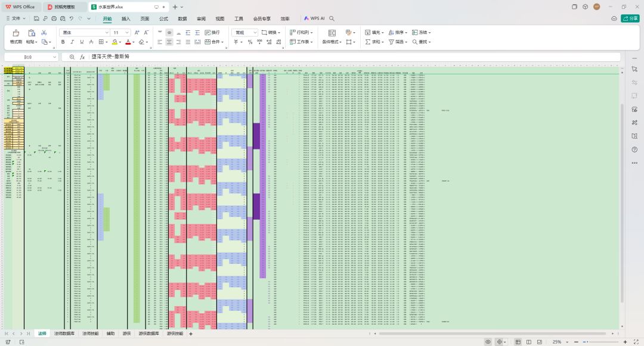Click the WPS AI button
This screenshot has height=346, width=644.
[314, 18]
